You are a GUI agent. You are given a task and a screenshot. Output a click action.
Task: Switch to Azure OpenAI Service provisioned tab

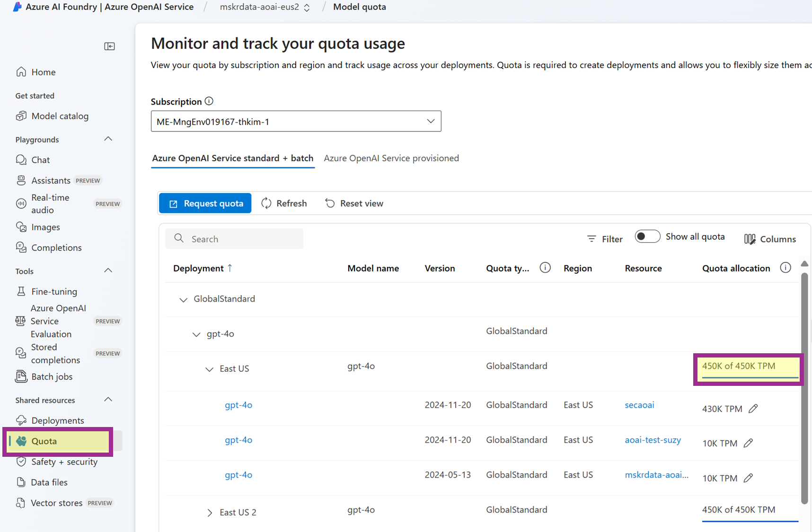(x=391, y=158)
